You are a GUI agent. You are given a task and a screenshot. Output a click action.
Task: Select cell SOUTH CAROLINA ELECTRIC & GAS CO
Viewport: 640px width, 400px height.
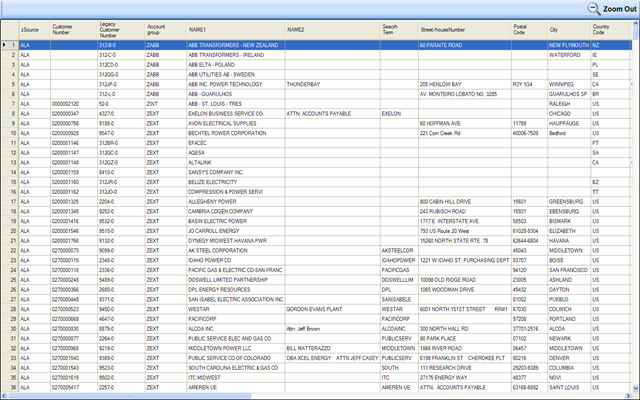point(236,368)
